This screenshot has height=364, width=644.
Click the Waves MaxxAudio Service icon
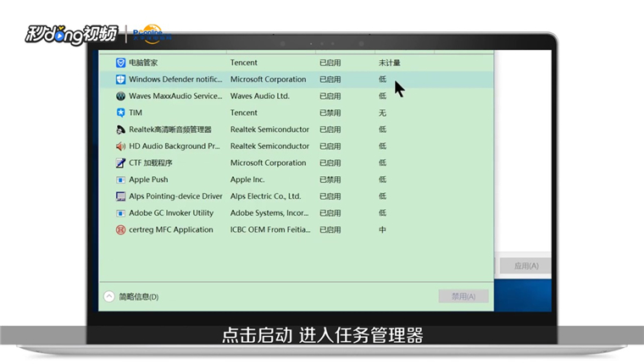tap(120, 96)
